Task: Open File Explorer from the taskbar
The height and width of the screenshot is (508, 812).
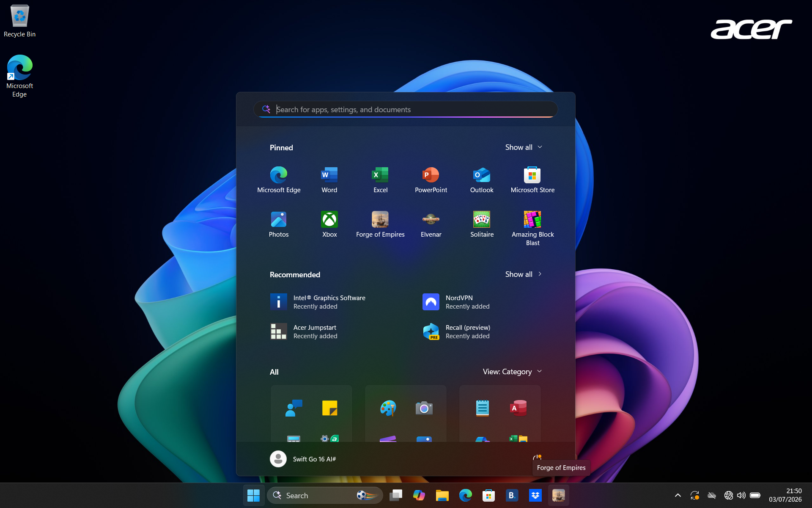Action: (x=442, y=495)
